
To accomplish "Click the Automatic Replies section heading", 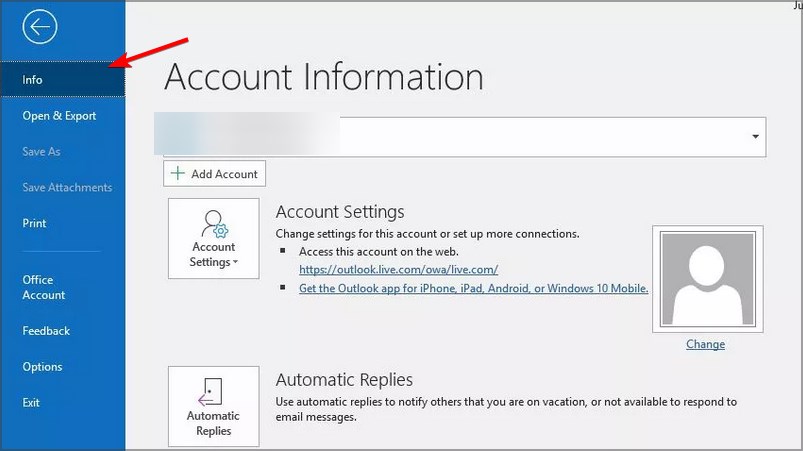I will (x=344, y=379).
